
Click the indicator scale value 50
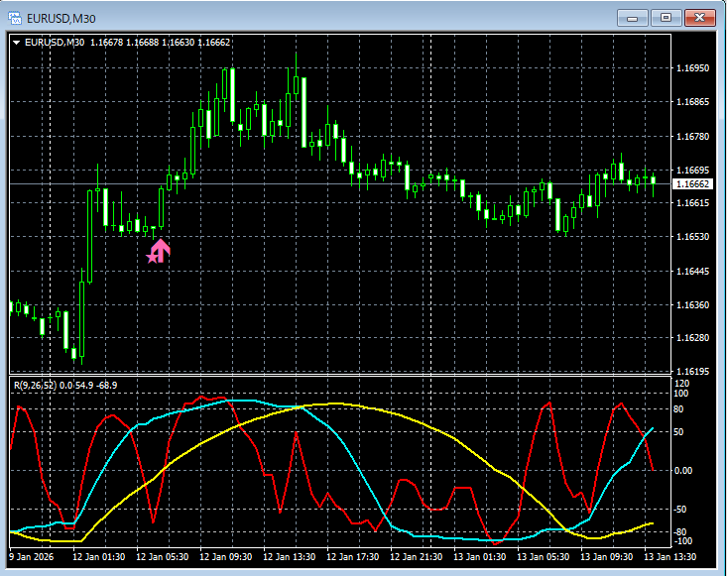678,432
